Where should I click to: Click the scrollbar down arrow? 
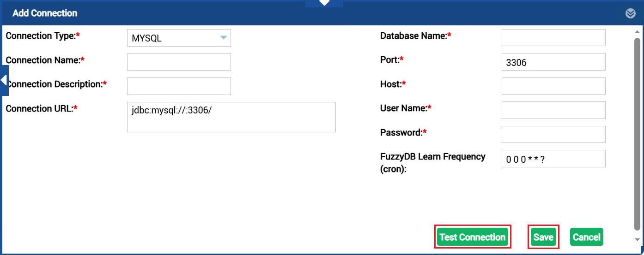[x=637, y=239]
